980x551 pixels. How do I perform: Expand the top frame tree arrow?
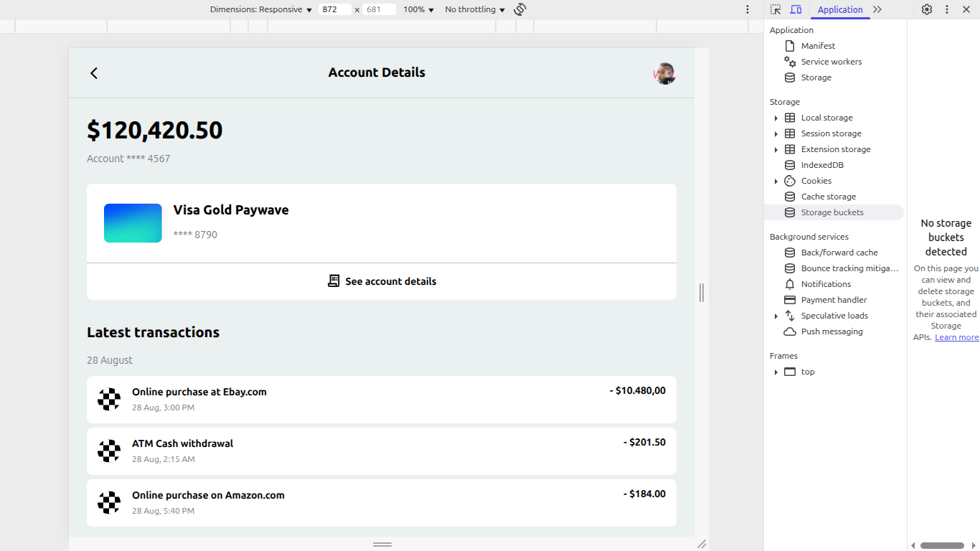[x=776, y=372]
